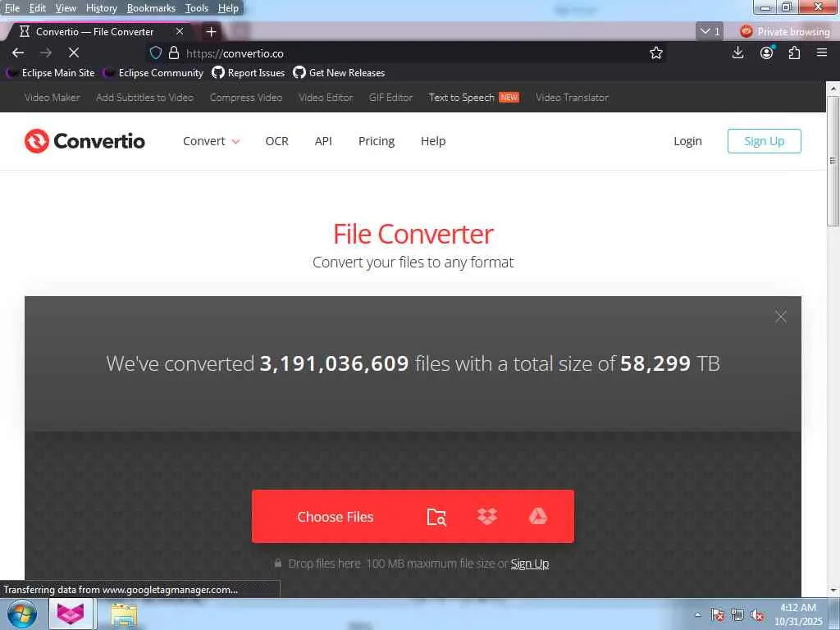Click the Choose Files button
This screenshot has width=840, height=630.
[x=336, y=517]
